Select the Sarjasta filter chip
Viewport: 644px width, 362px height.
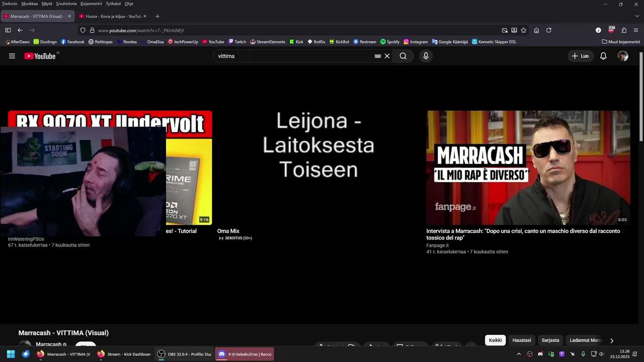[550, 340]
